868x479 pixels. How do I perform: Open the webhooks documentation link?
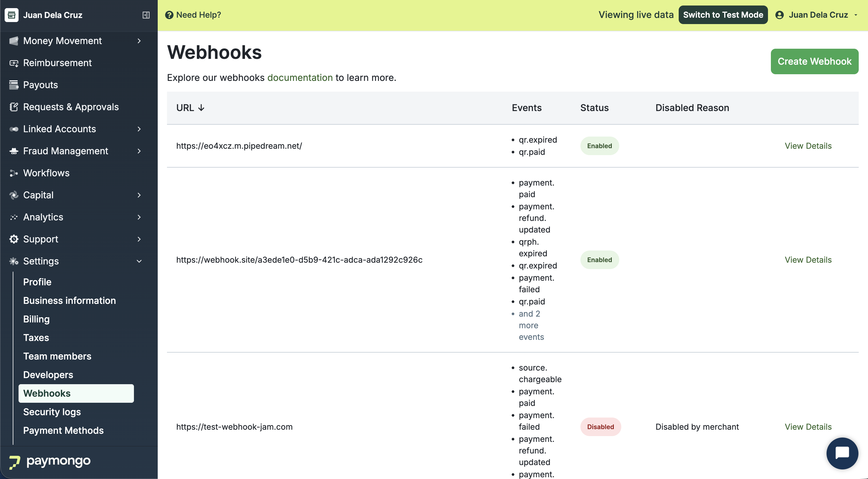coord(300,77)
